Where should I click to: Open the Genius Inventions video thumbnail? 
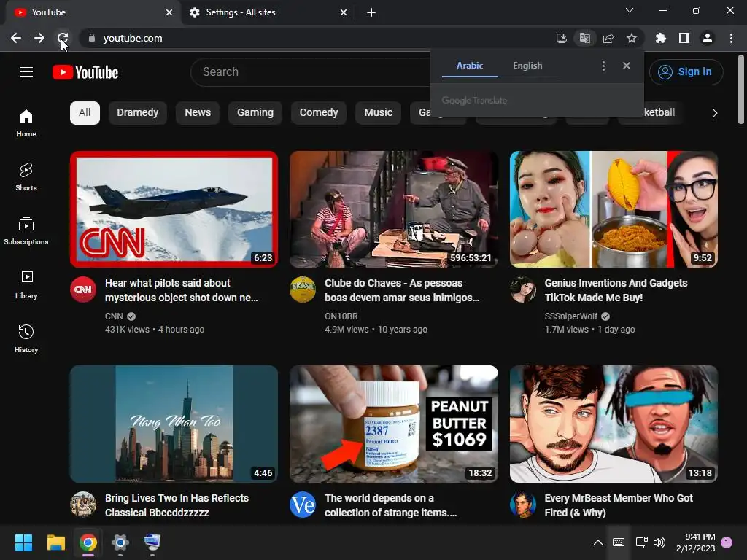[614, 209]
